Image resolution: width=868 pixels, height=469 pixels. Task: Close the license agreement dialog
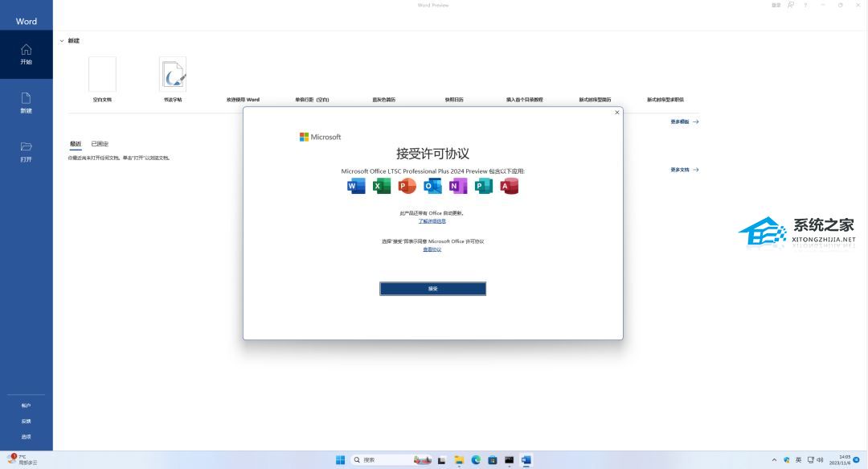(616, 113)
